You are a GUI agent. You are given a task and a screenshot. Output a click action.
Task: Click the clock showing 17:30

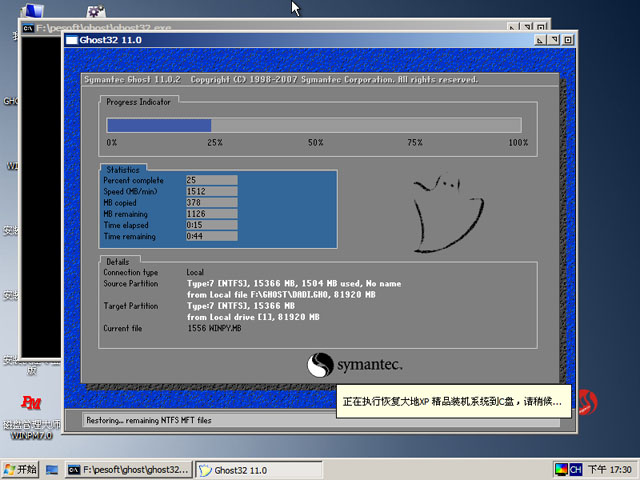pyautogui.click(x=610, y=469)
